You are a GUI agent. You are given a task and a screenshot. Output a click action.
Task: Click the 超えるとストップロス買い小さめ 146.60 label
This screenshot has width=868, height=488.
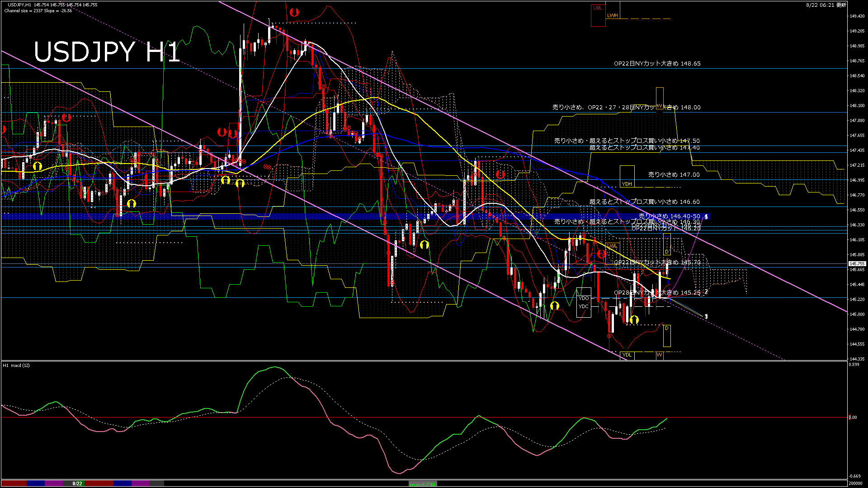tap(644, 202)
